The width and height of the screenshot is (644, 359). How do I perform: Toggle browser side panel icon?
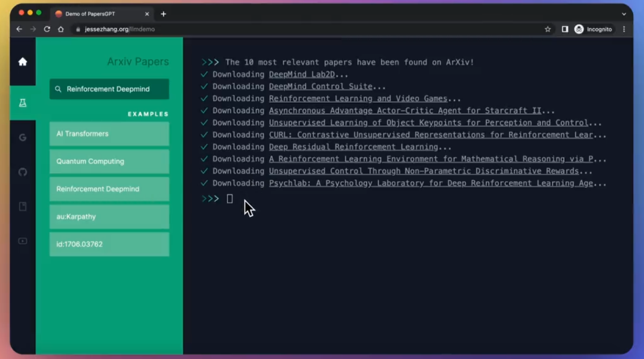coord(565,29)
